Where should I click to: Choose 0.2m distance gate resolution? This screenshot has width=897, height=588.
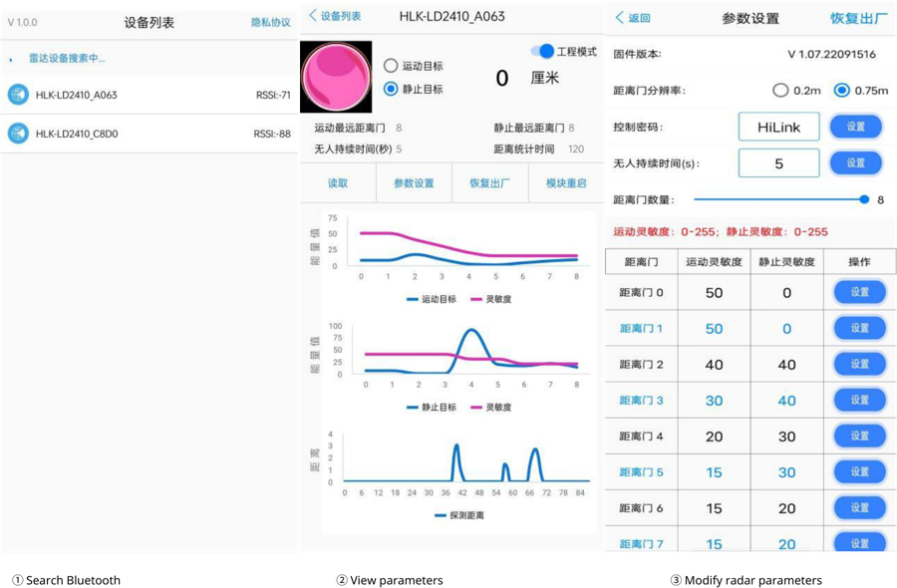tap(780, 91)
